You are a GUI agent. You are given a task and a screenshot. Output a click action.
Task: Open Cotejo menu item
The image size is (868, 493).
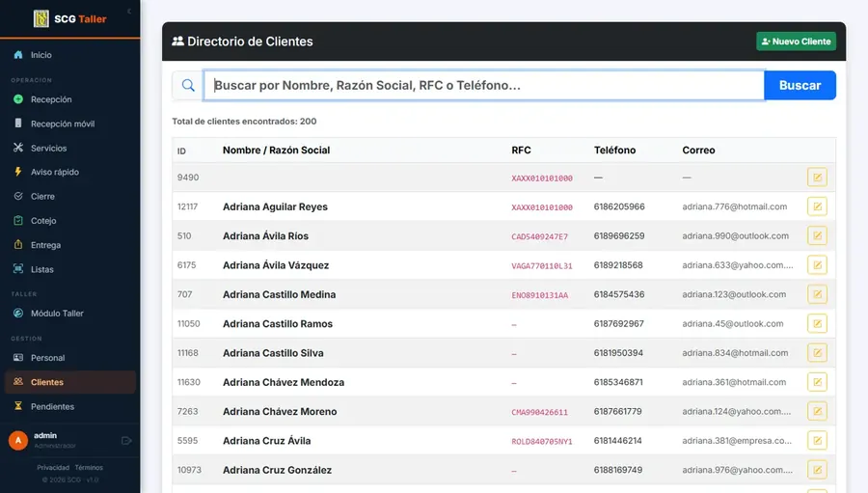[x=69, y=221]
